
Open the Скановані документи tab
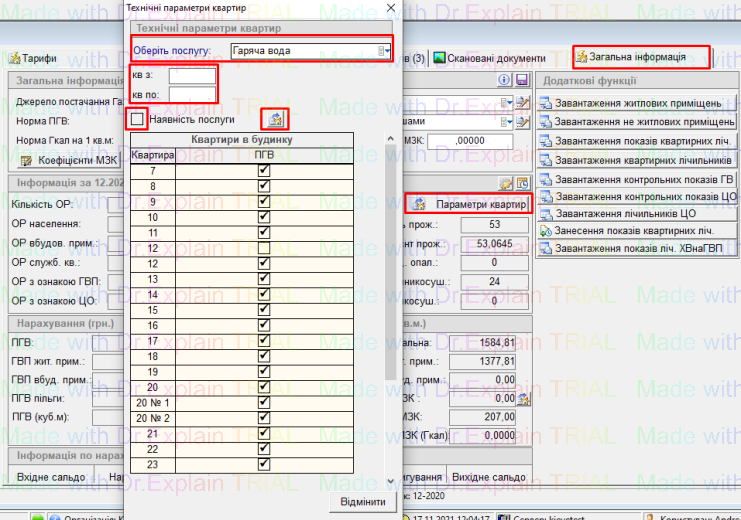[489, 58]
